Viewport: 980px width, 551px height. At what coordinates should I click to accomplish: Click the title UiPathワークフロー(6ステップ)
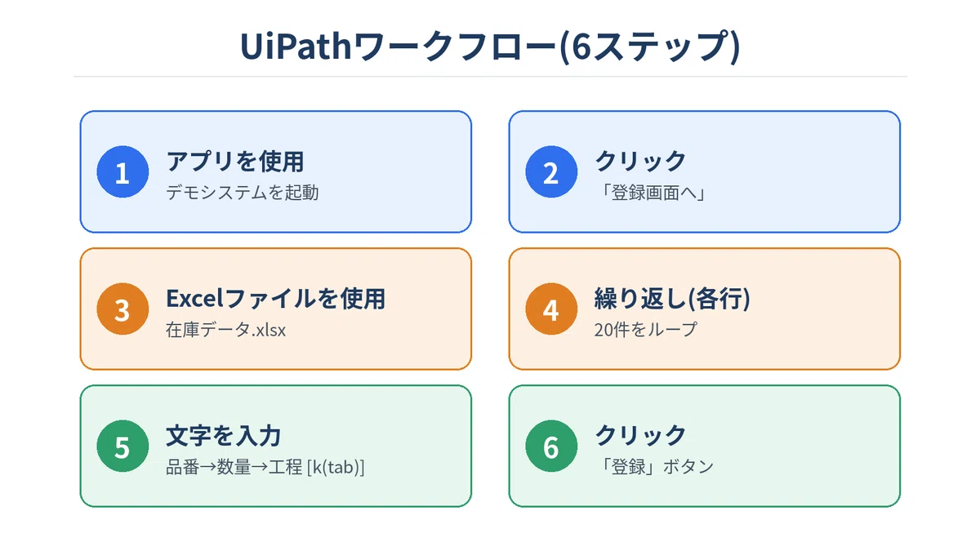pos(490,46)
